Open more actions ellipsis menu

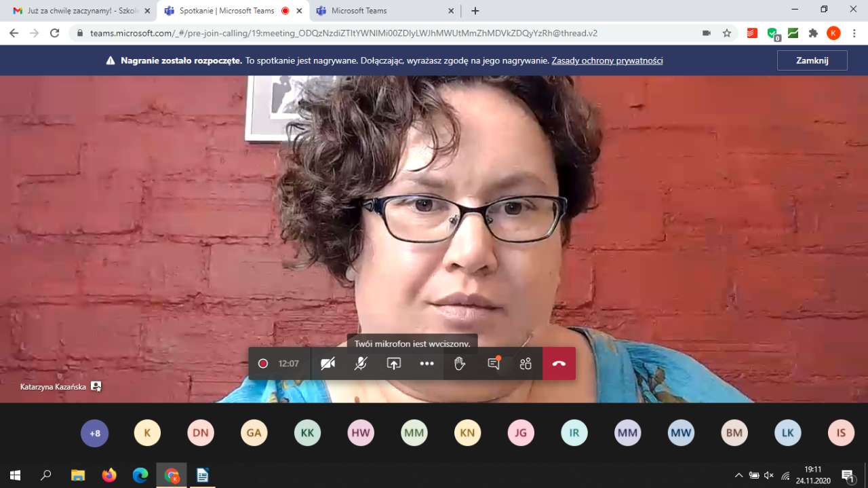(427, 364)
